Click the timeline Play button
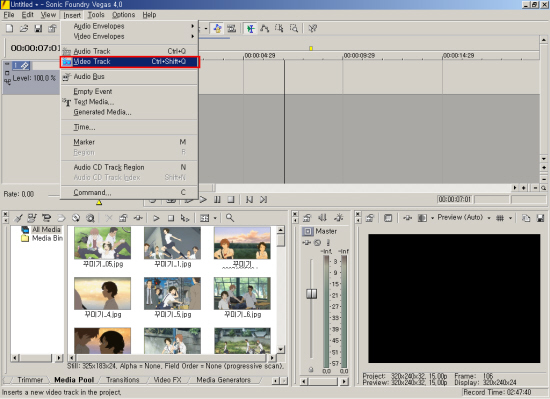 pyautogui.click(x=203, y=200)
